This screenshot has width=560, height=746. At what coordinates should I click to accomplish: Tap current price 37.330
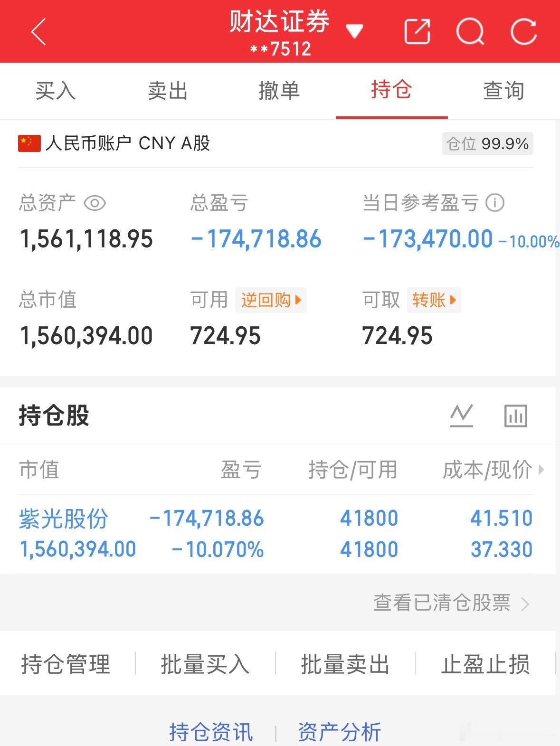click(x=502, y=549)
